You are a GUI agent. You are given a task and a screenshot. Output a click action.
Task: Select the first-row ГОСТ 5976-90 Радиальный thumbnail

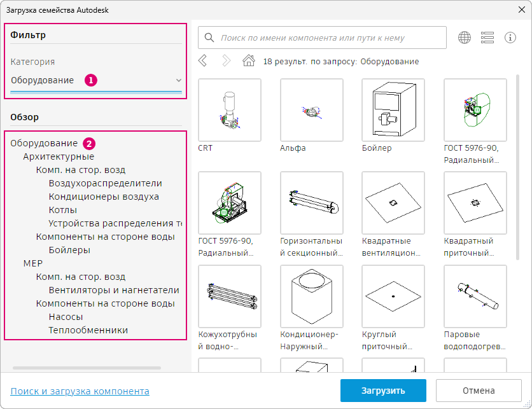point(475,110)
